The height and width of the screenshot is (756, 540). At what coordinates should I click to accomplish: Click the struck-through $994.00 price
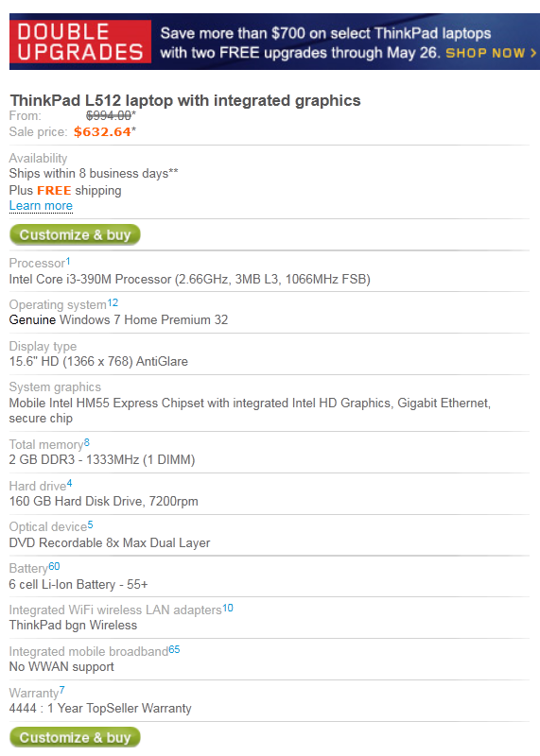(111, 115)
